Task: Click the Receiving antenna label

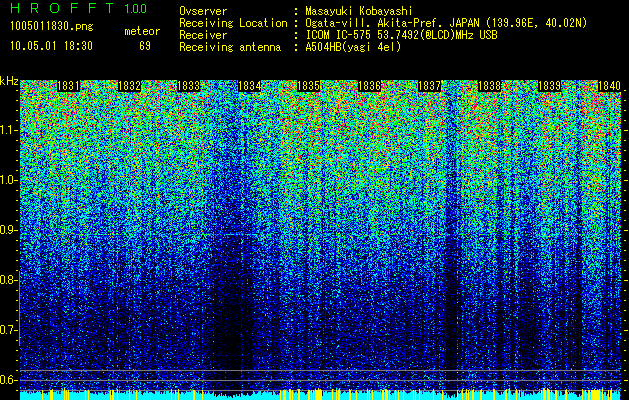Action: point(230,47)
